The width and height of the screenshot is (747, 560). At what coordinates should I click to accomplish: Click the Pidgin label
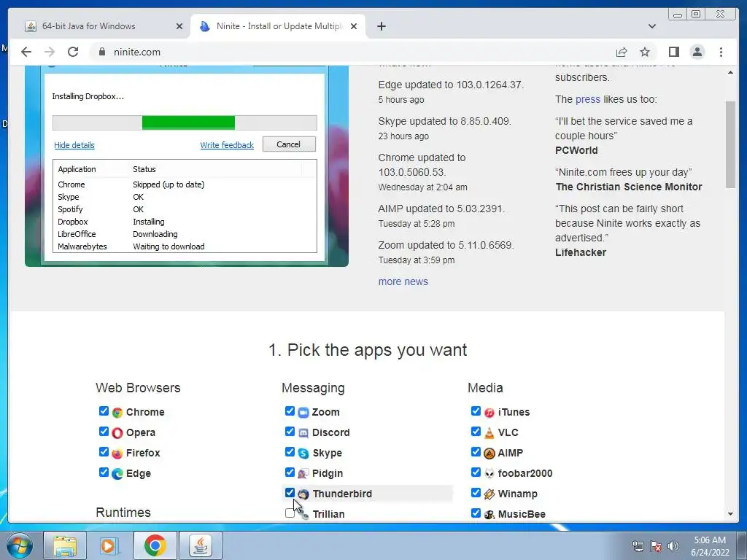click(328, 473)
